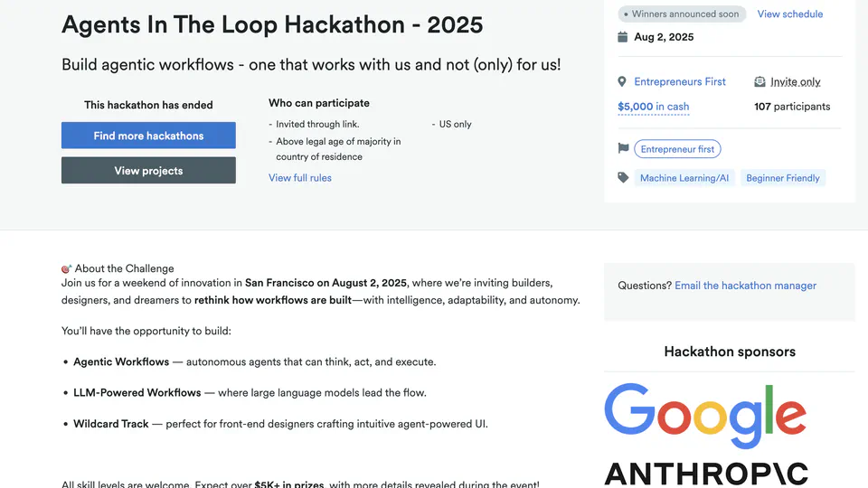Click the flag icon beside Entrepreneur first

(x=623, y=148)
